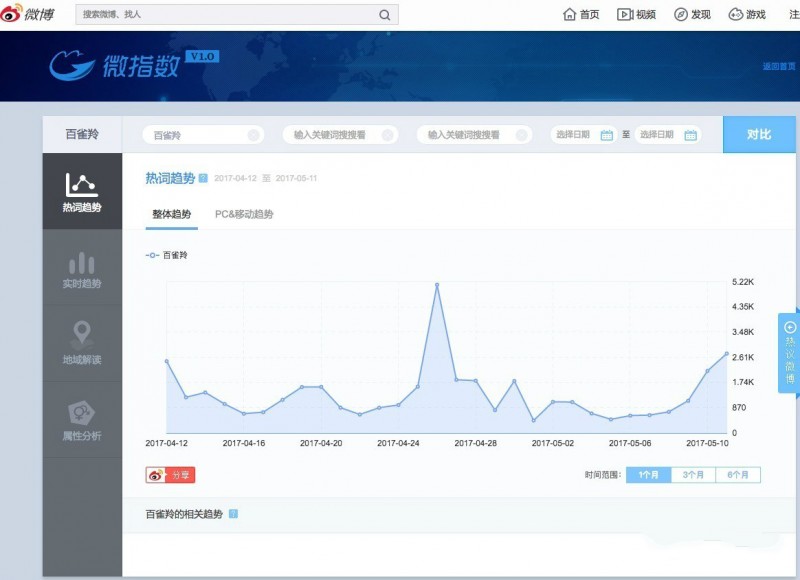The image size is (800, 580).
Task: Set time range to 1个月
Action: pyautogui.click(x=648, y=475)
